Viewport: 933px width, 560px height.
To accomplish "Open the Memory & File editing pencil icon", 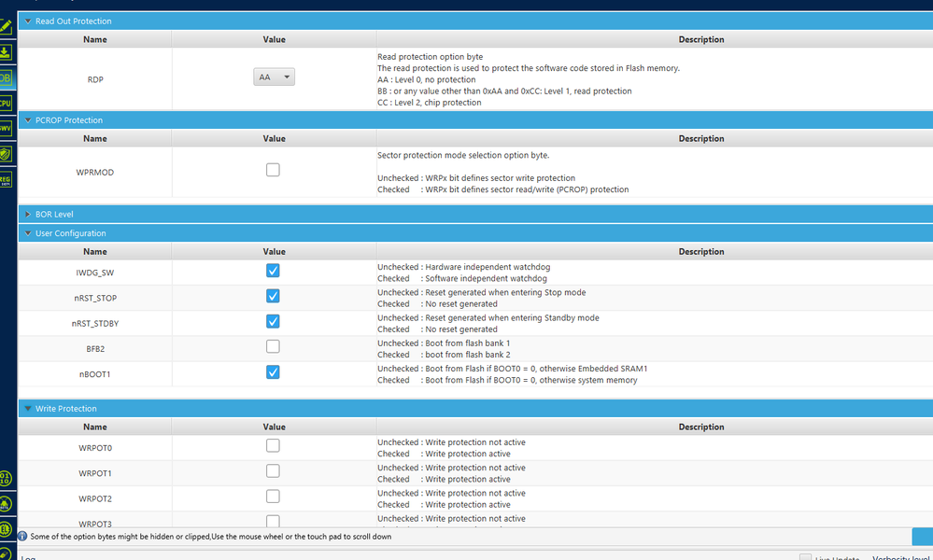I will pyautogui.click(x=6, y=27).
